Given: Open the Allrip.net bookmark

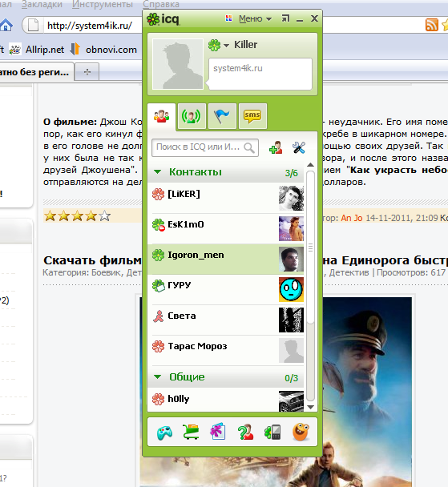Looking at the screenshot, I should point(37,50).
